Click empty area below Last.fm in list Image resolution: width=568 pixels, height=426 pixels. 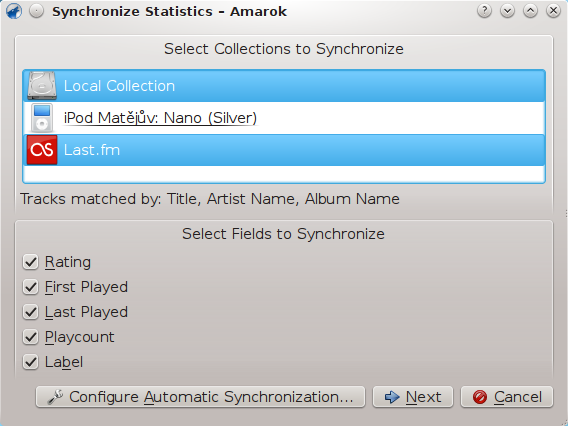point(284,174)
